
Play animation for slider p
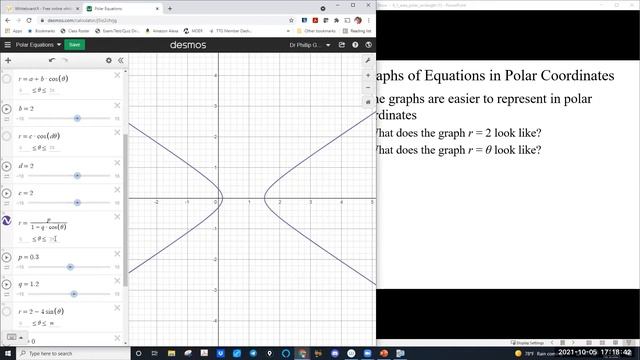pos(7,257)
